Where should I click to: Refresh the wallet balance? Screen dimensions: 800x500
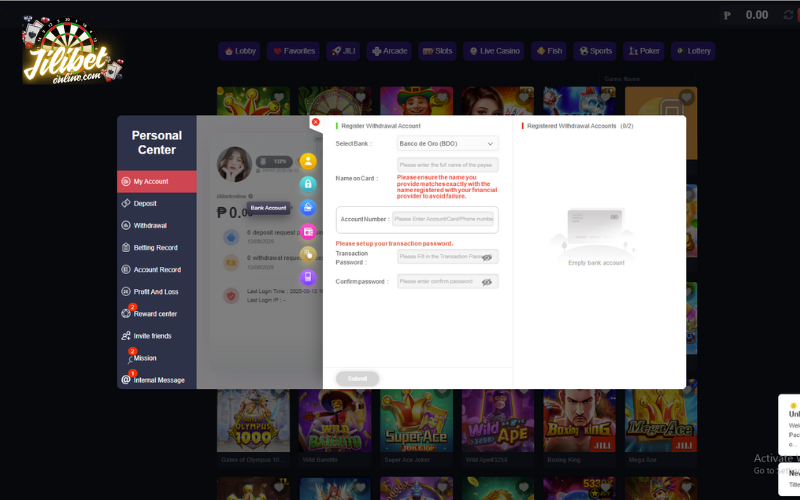point(788,15)
